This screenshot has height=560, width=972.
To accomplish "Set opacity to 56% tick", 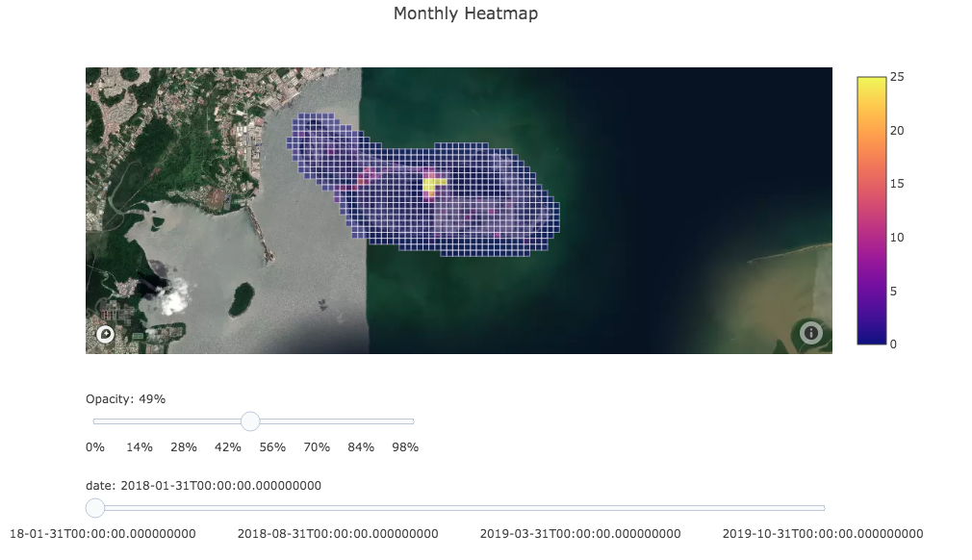I will (x=272, y=447).
